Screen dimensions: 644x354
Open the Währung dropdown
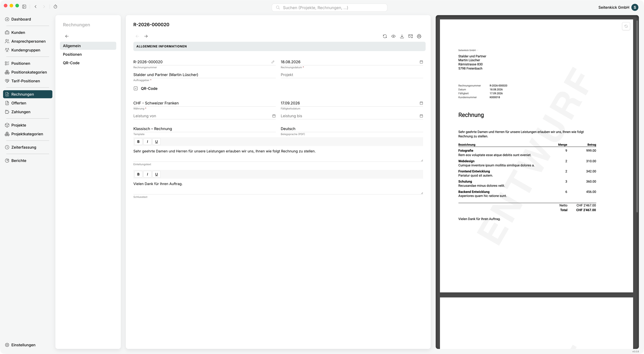point(204,103)
